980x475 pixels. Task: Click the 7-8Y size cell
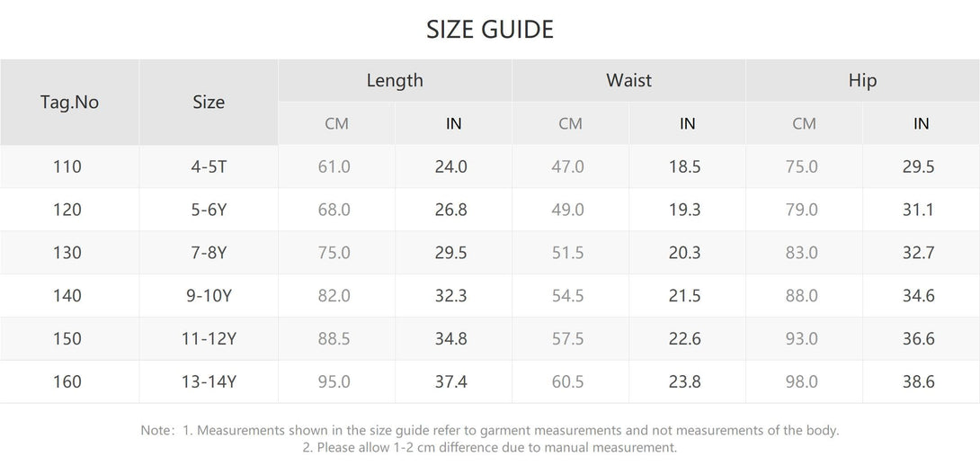(209, 253)
